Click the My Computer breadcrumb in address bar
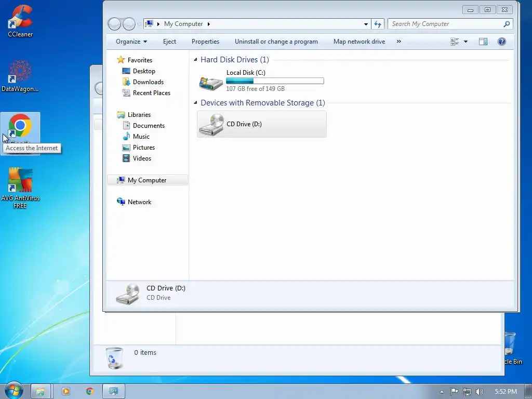532x399 pixels. 183,24
